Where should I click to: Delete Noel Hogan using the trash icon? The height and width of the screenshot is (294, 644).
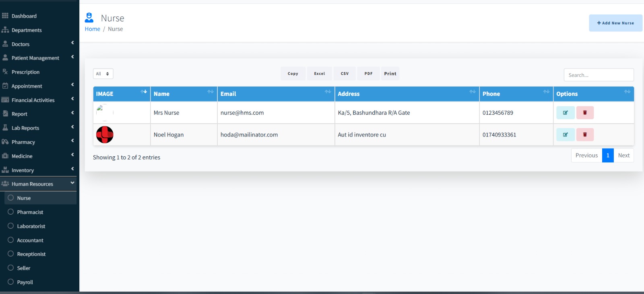coord(585,135)
